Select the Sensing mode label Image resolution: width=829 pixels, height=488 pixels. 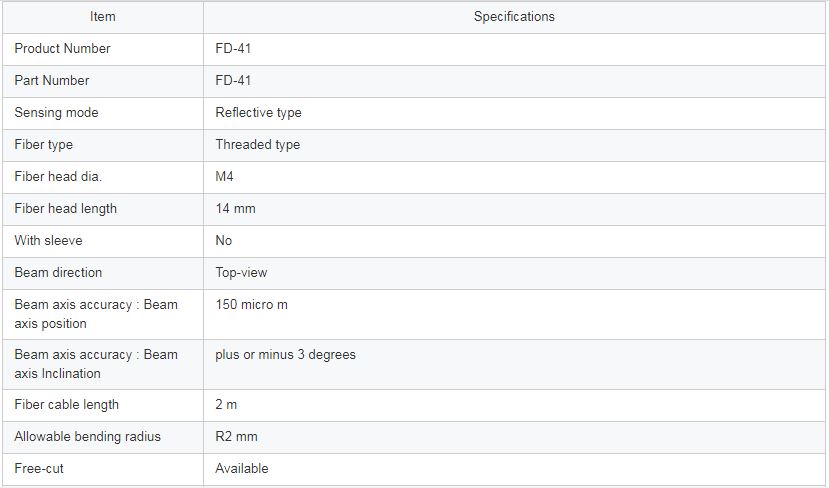click(56, 113)
